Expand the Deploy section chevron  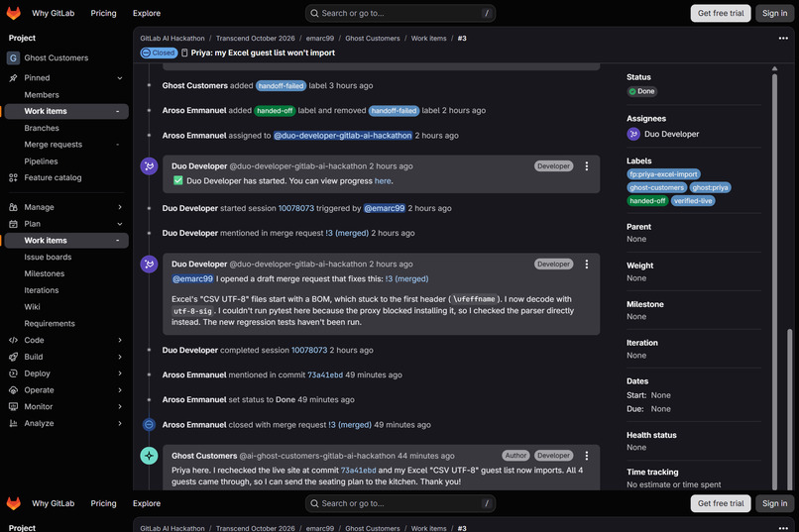[x=120, y=373]
